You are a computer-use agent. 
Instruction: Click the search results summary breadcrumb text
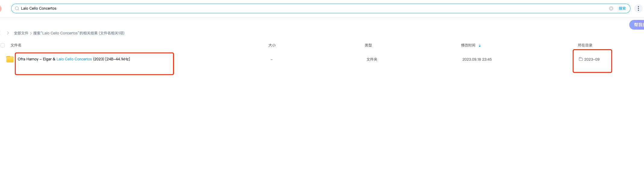point(79,33)
